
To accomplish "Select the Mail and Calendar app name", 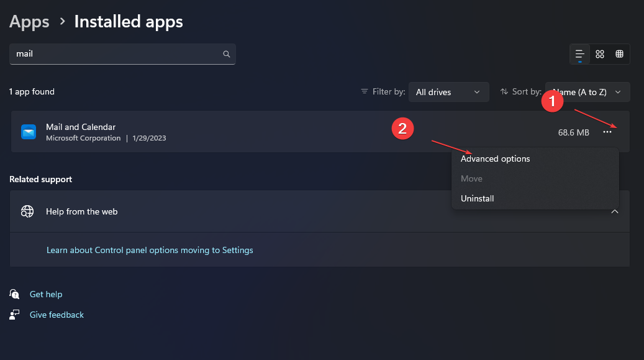I will [x=81, y=127].
